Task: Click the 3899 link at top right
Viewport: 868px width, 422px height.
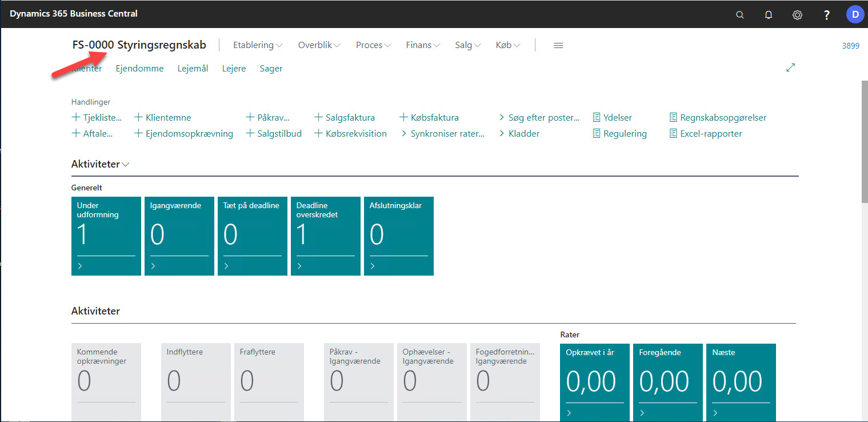Action: tap(850, 46)
